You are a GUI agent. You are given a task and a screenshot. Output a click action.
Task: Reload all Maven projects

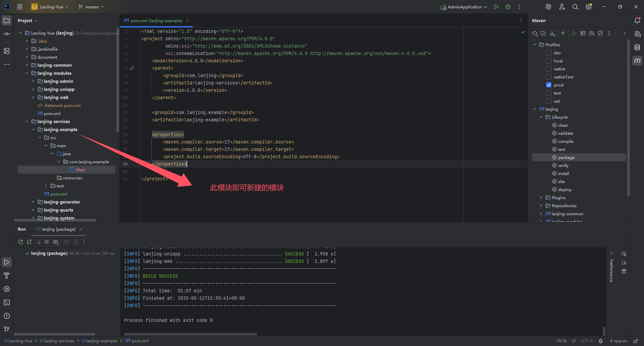(535, 33)
